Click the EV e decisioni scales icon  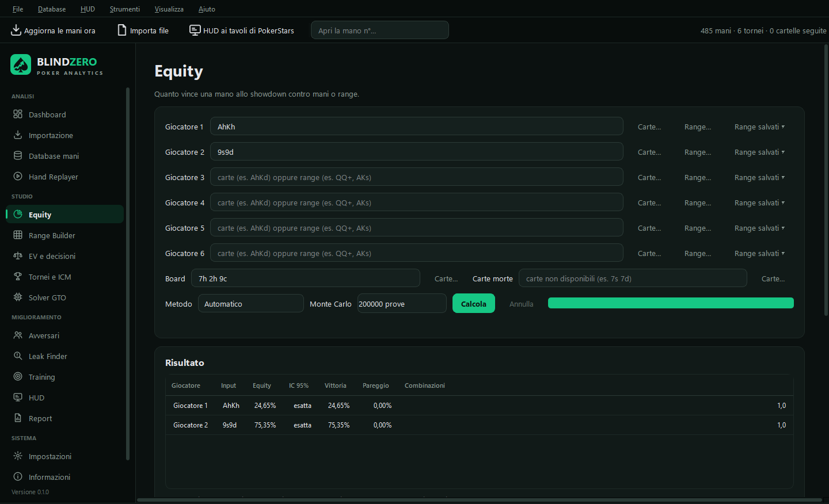[18, 255]
